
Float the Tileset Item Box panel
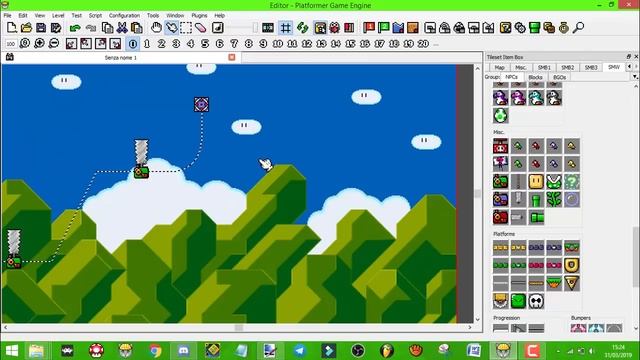click(x=629, y=56)
